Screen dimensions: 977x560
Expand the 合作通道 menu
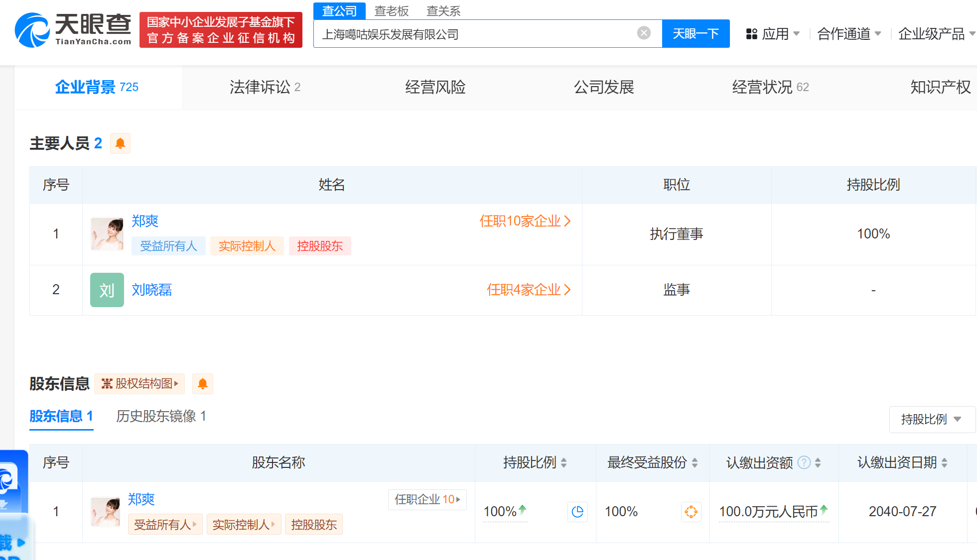849,34
